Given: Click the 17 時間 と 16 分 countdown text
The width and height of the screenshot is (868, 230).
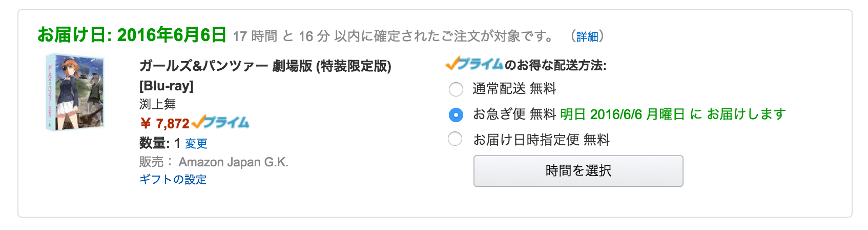Looking at the screenshot, I should pos(281,36).
